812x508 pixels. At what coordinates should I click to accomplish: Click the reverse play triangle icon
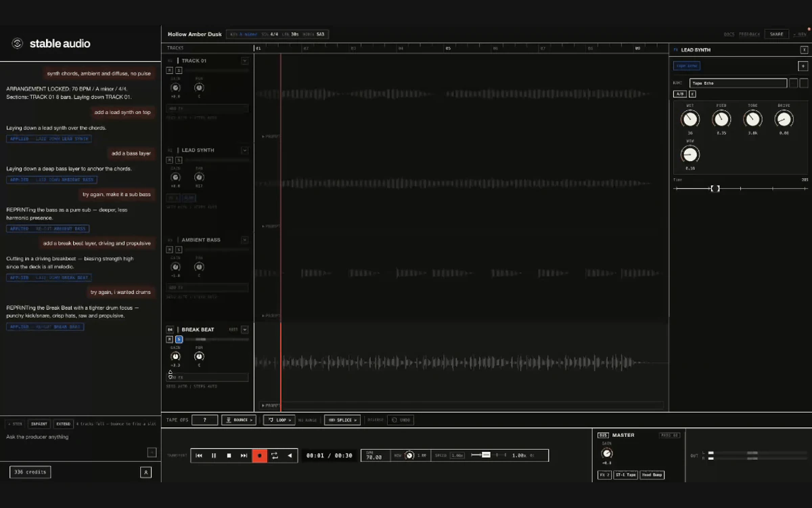[290, 456]
